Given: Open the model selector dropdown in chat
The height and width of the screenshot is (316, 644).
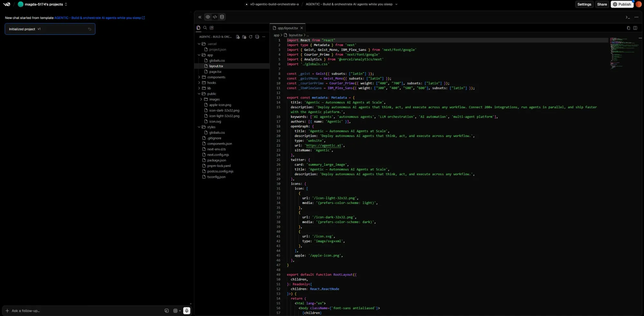Looking at the screenshot, I should point(177,311).
